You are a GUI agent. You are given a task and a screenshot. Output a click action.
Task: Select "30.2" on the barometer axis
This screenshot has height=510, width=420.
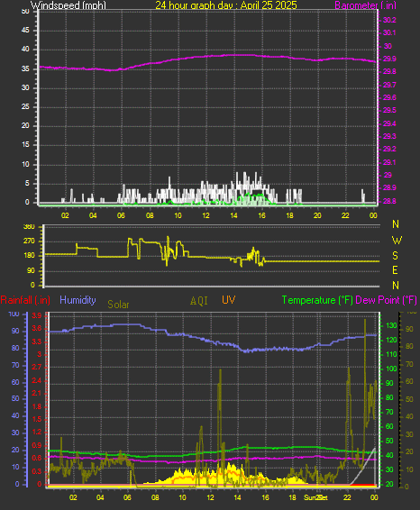(389, 20)
